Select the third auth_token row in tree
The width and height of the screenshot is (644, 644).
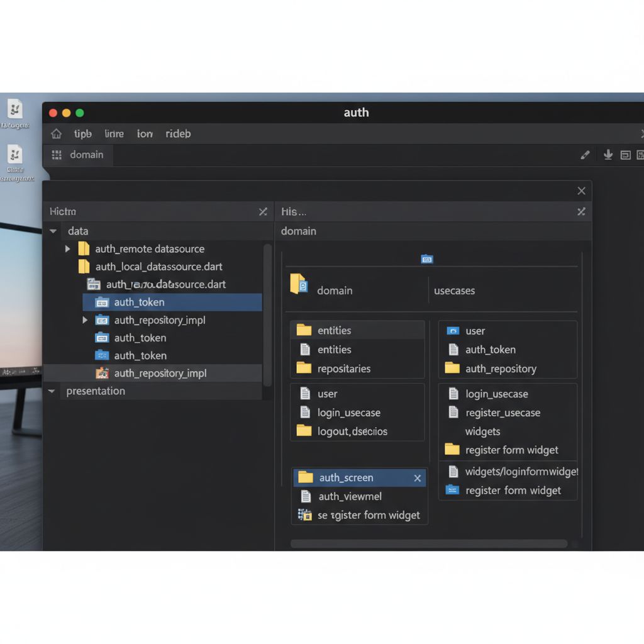(172, 356)
